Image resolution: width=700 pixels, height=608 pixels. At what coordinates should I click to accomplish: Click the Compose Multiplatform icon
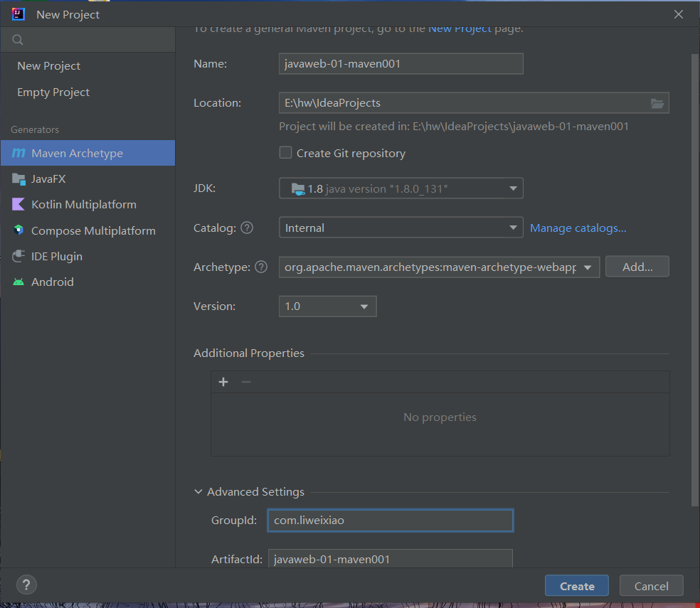[18, 230]
